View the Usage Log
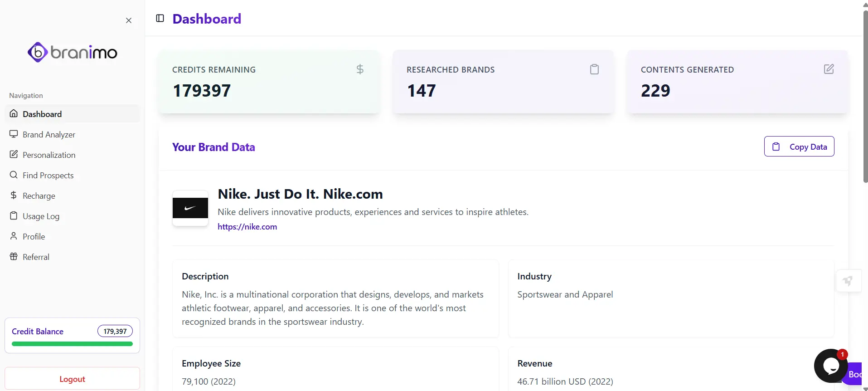Image resolution: width=868 pixels, height=391 pixels. [73, 216]
